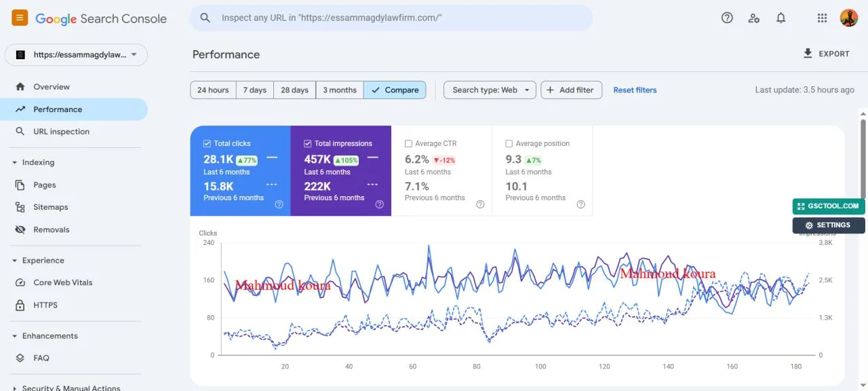Open the property selector dropdown
868x391 pixels.
pos(76,55)
